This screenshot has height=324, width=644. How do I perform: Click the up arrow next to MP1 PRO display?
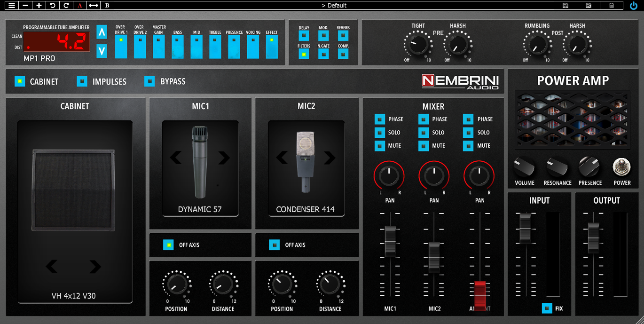(x=102, y=32)
